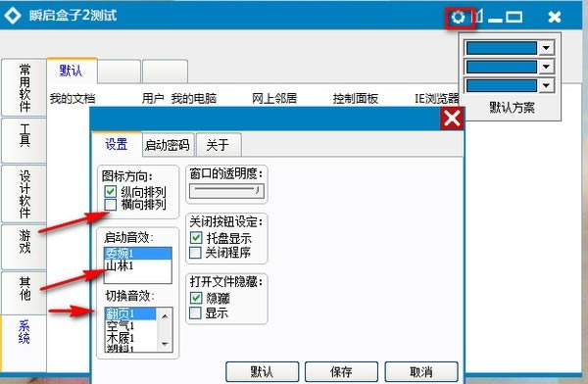
Task: Click down arrow of 切换音效 list scrollbar
Action: click(165, 343)
